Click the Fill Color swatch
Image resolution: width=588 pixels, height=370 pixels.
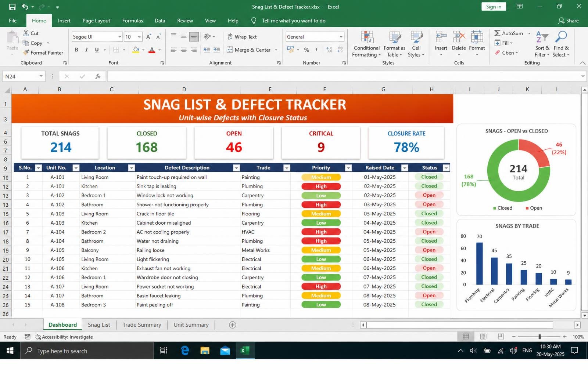pyautogui.click(x=136, y=50)
